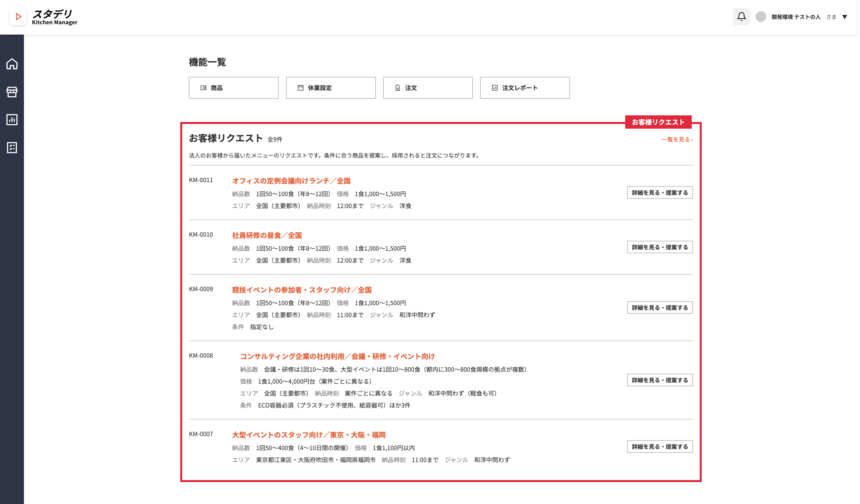The image size is (860, 504).
Task: Click the KM-0011 request ID
Action: click(201, 180)
